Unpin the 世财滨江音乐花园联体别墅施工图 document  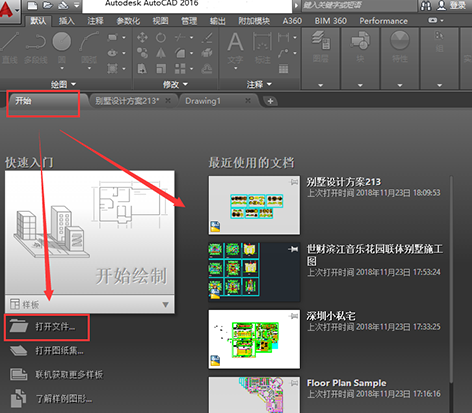click(x=293, y=249)
